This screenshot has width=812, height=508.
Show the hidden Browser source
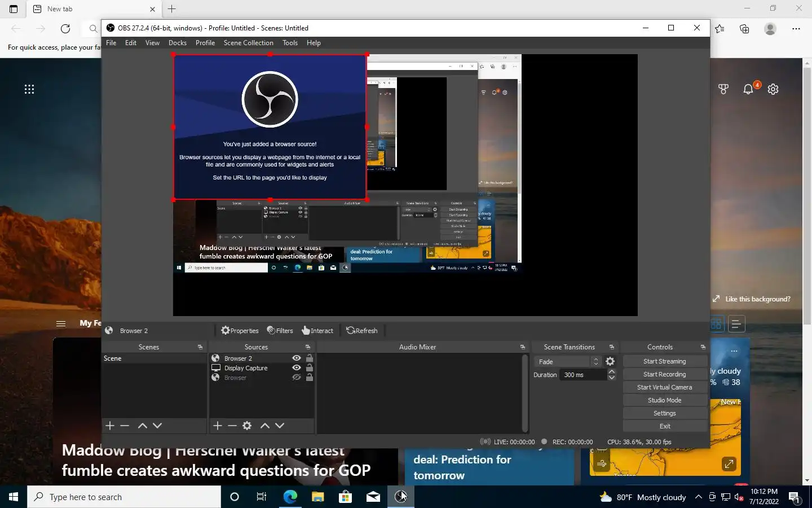pyautogui.click(x=297, y=378)
